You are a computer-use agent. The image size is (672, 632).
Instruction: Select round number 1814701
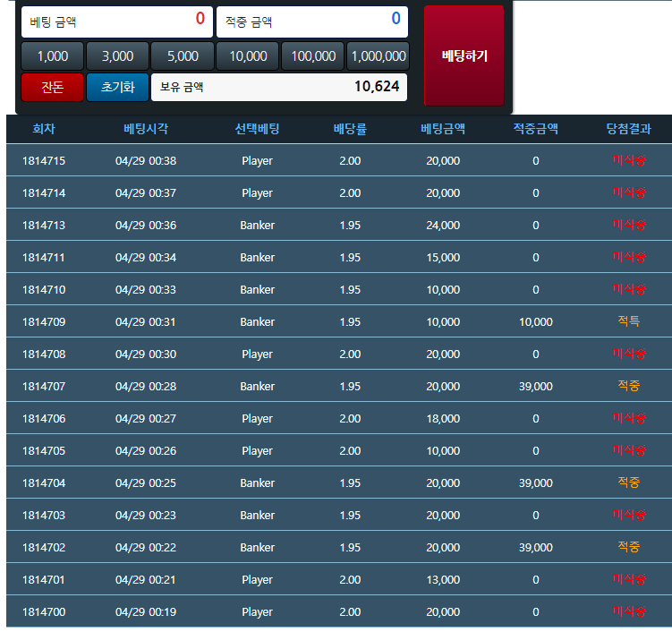coord(44,580)
